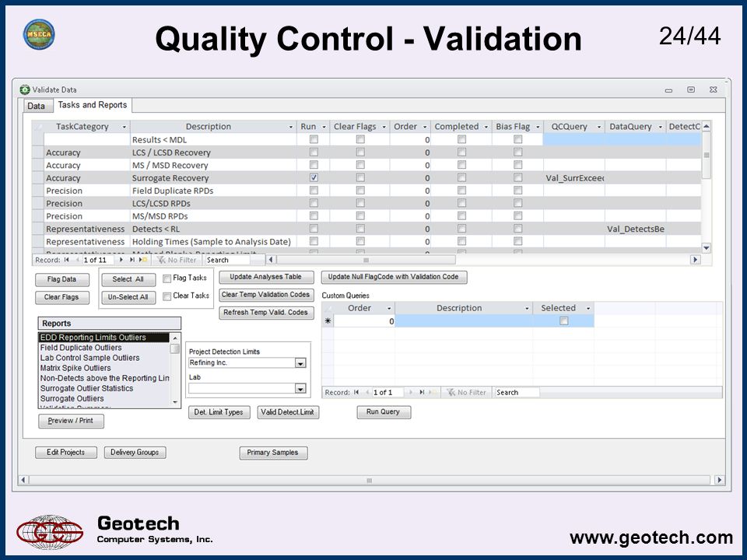Click new record icon in tasks table navigator
The width and height of the screenshot is (747, 560).
click(143, 260)
